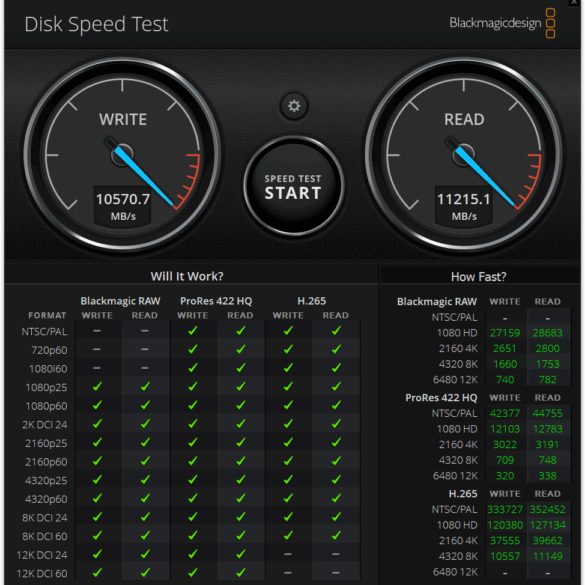585x585 pixels.
Task: Select the 709 write value
Action: point(505,460)
